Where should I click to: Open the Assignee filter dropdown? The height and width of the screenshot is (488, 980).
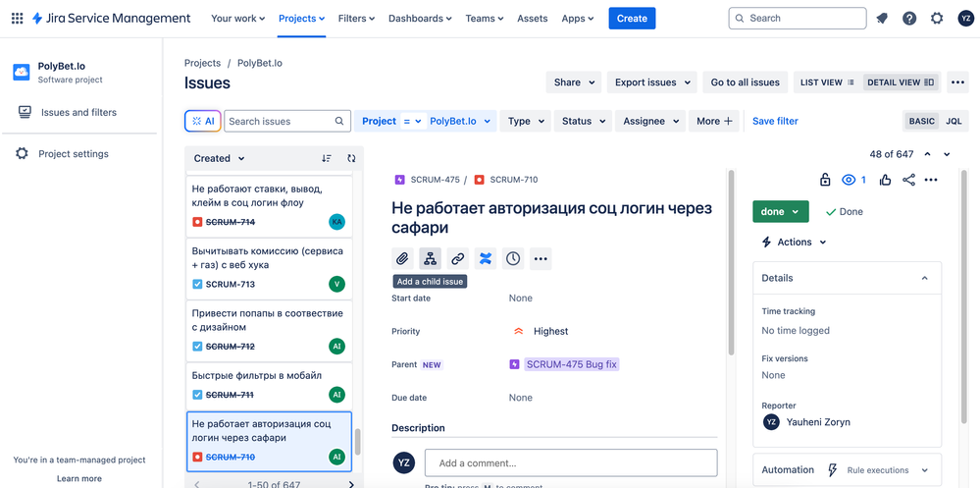[650, 121]
